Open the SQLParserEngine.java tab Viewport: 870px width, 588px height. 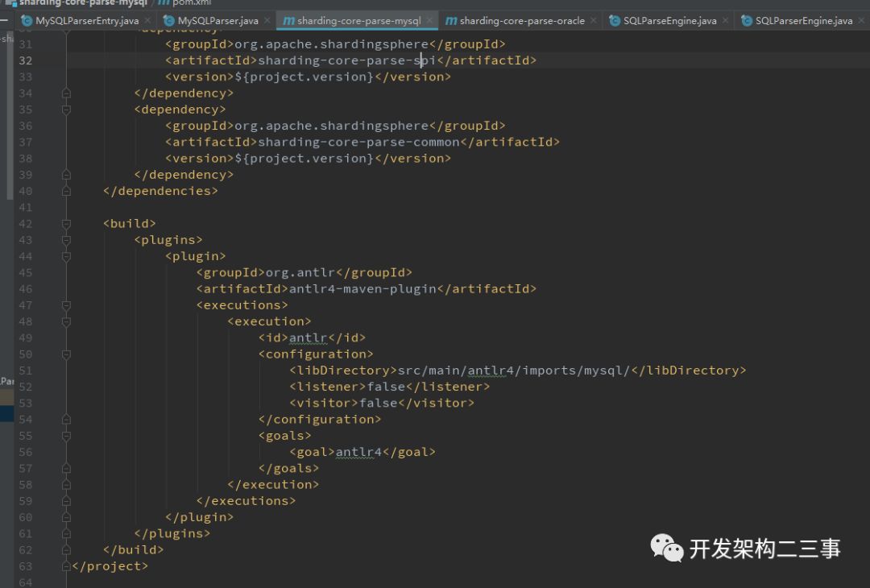(804, 21)
